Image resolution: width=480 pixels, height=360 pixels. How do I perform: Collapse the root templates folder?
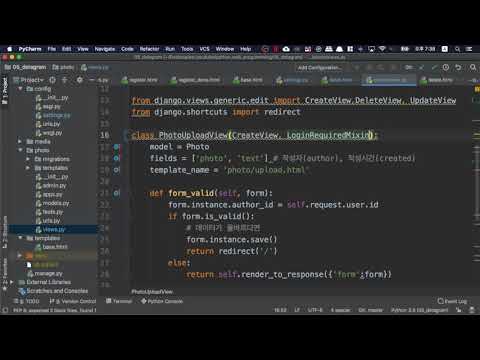(x=20, y=238)
